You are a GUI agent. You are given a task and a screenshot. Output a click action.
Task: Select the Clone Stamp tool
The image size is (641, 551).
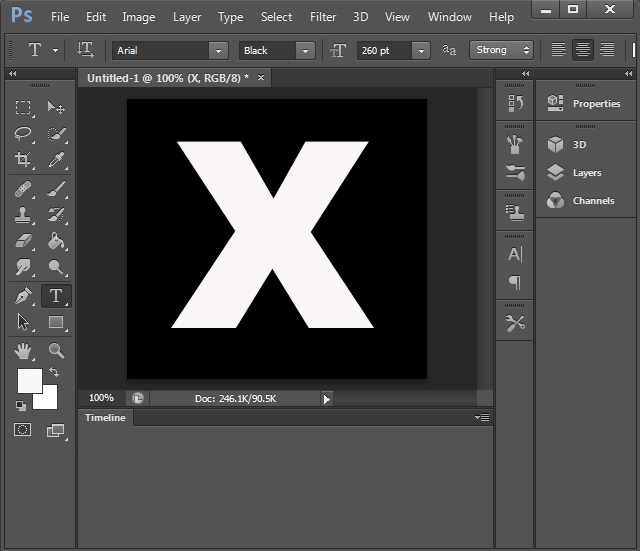[23, 215]
